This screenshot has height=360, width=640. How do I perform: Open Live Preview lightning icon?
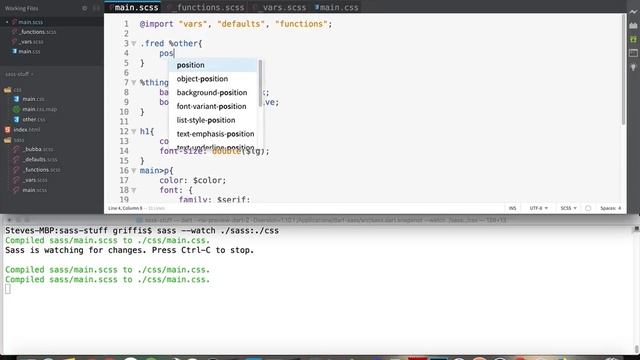click(x=633, y=12)
